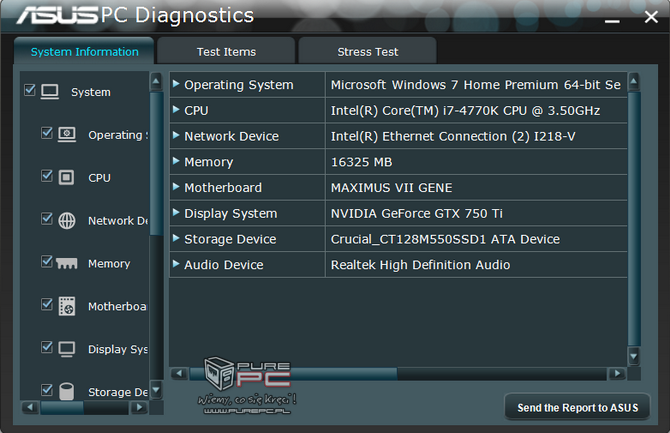
Task: Select the System label in sidebar
Action: click(91, 92)
